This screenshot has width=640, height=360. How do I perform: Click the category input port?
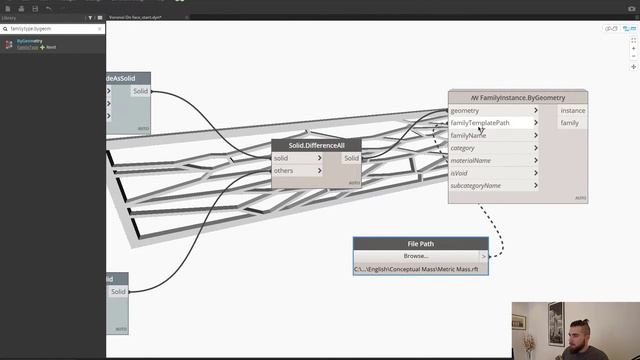[x=494, y=148]
